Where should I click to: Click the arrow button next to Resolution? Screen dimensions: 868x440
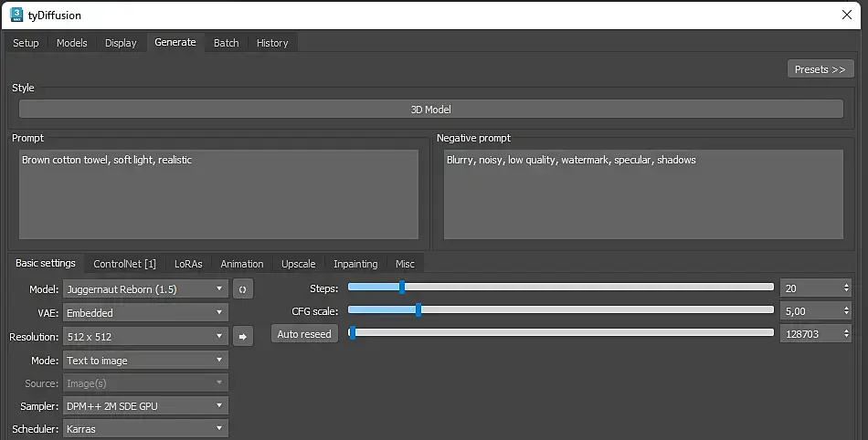tap(242, 336)
